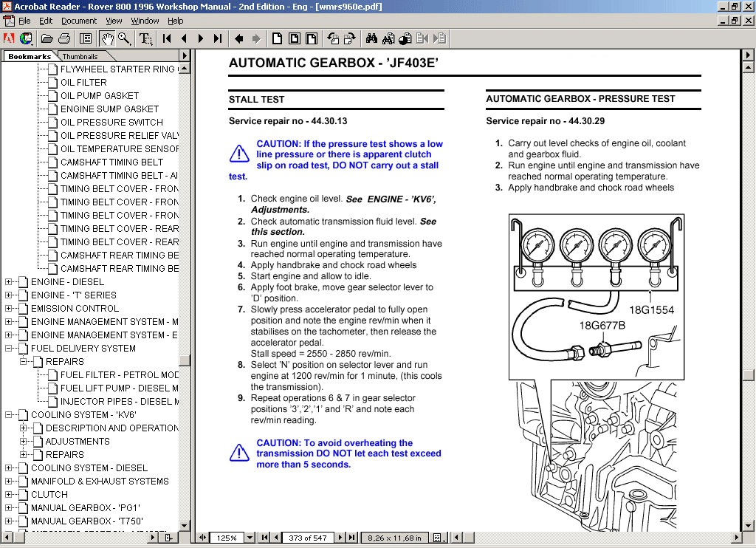This screenshot has height=548, width=756.
Task: Go to previous page from toolbar
Action: [x=184, y=38]
